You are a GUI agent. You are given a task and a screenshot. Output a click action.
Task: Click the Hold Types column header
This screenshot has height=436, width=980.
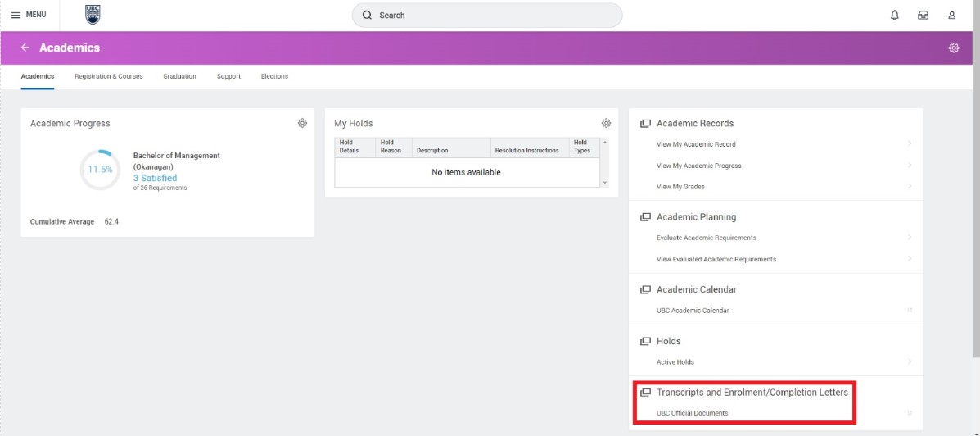[x=584, y=147]
